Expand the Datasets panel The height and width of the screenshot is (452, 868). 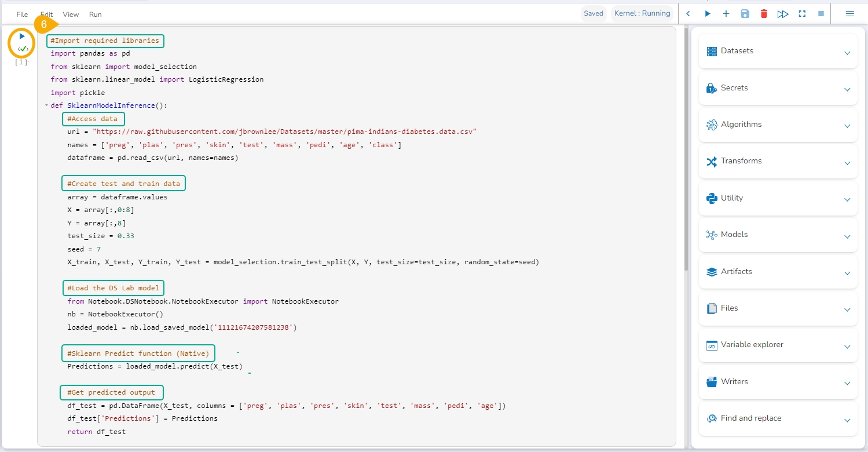tap(778, 52)
